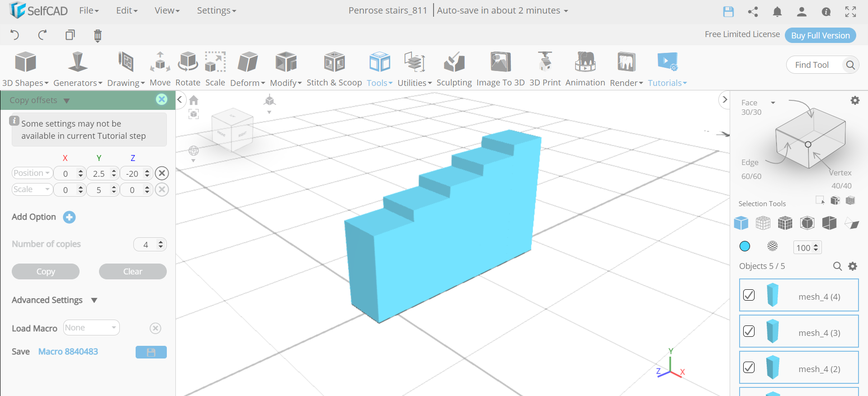
Task: Click the home view icon
Action: 193,100
